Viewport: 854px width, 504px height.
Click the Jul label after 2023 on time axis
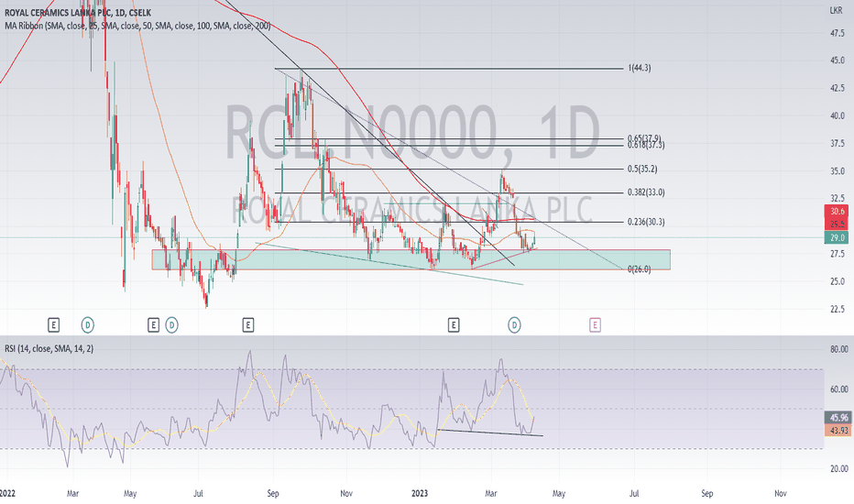click(x=634, y=494)
